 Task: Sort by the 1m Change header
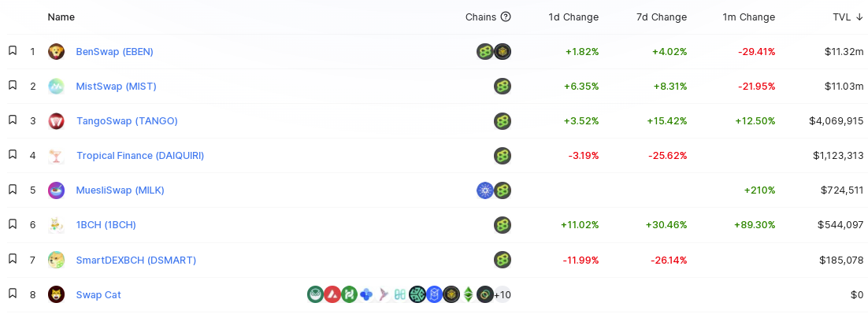pos(749,17)
